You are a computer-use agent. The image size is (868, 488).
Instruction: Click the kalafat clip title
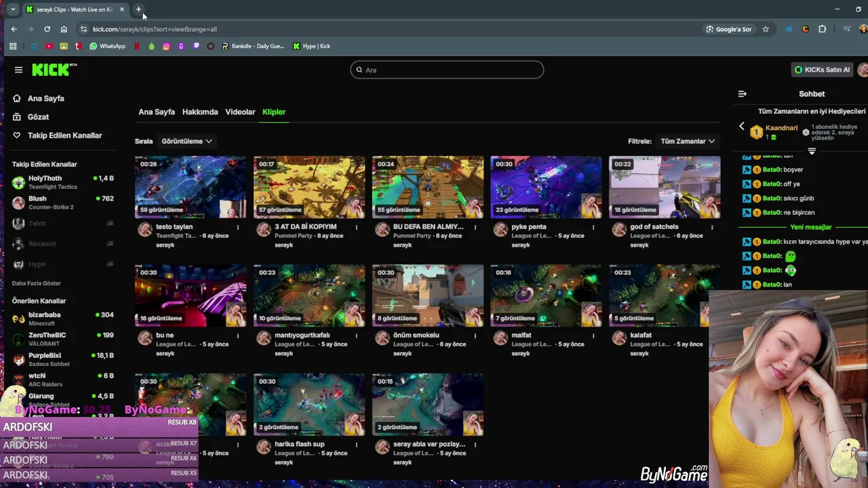(641, 335)
